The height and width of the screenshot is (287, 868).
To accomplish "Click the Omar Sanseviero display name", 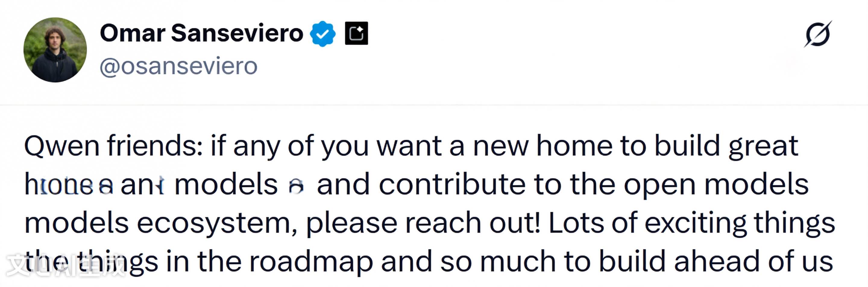I will 202,33.
